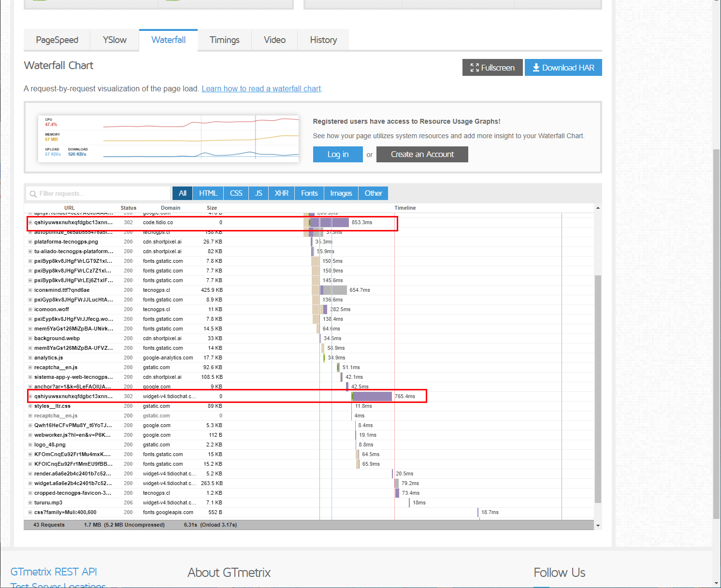Open GTmetrix REST API footer link
Image resolution: width=721 pixels, height=588 pixels.
tap(54, 572)
